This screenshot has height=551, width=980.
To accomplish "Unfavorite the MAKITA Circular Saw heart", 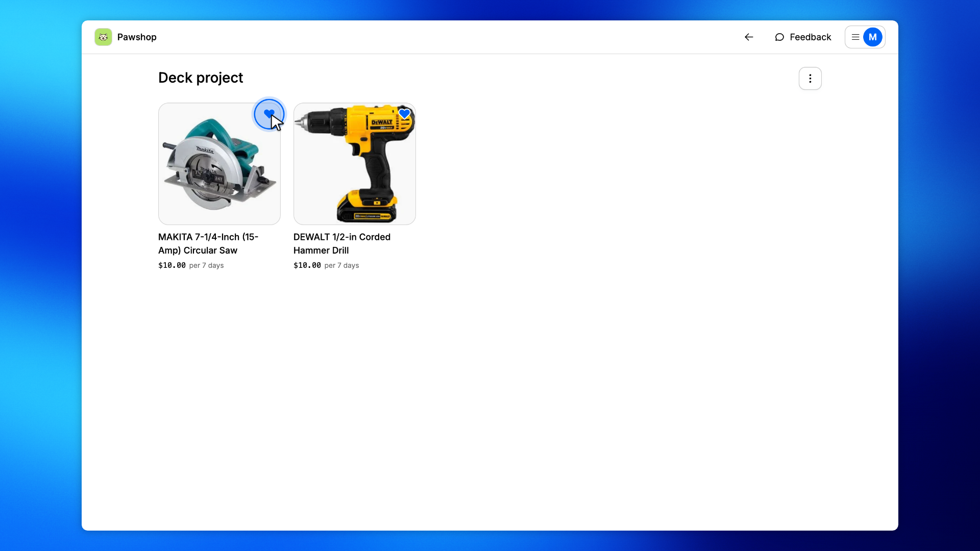I will point(269,114).
